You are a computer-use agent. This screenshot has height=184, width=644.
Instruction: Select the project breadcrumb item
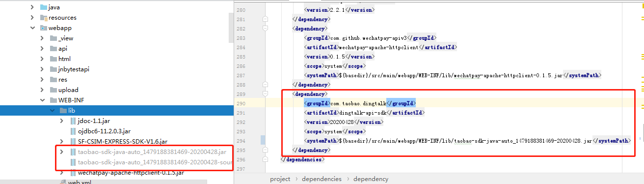coord(280,179)
